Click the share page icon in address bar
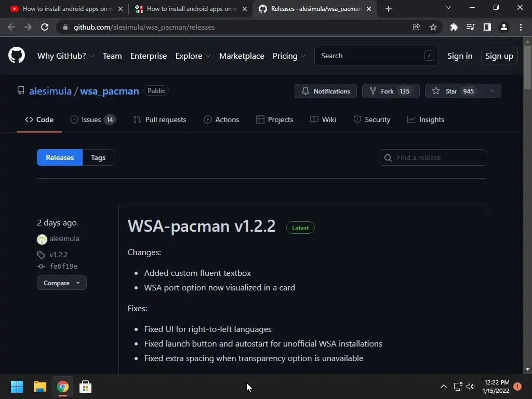 click(x=416, y=27)
